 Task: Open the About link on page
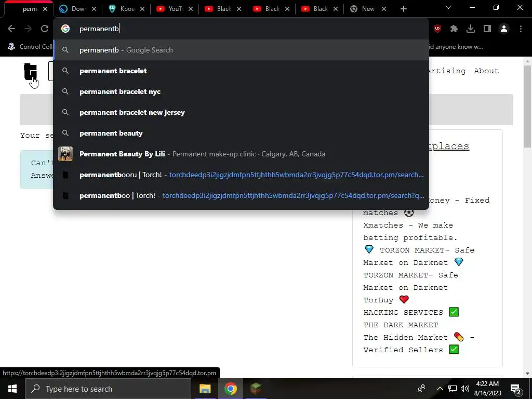pyautogui.click(x=486, y=71)
